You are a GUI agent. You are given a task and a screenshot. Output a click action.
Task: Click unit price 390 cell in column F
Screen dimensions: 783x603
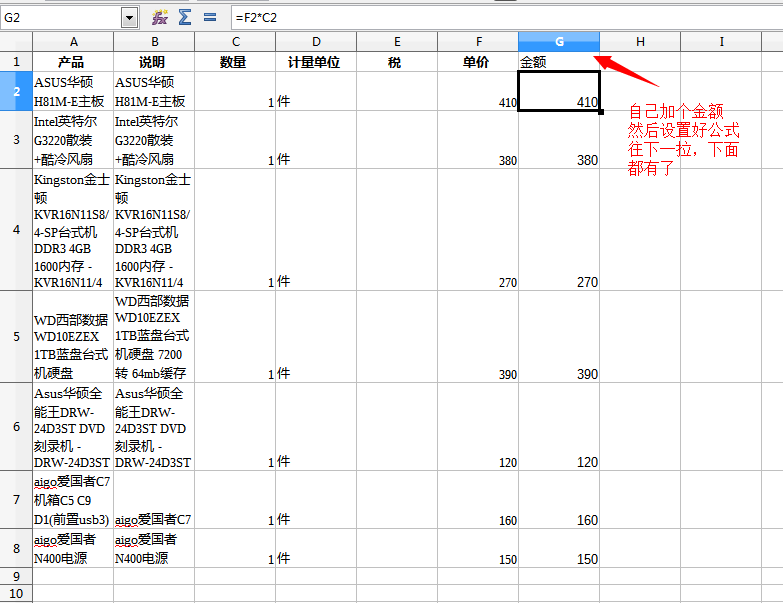pyautogui.click(x=477, y=336)
